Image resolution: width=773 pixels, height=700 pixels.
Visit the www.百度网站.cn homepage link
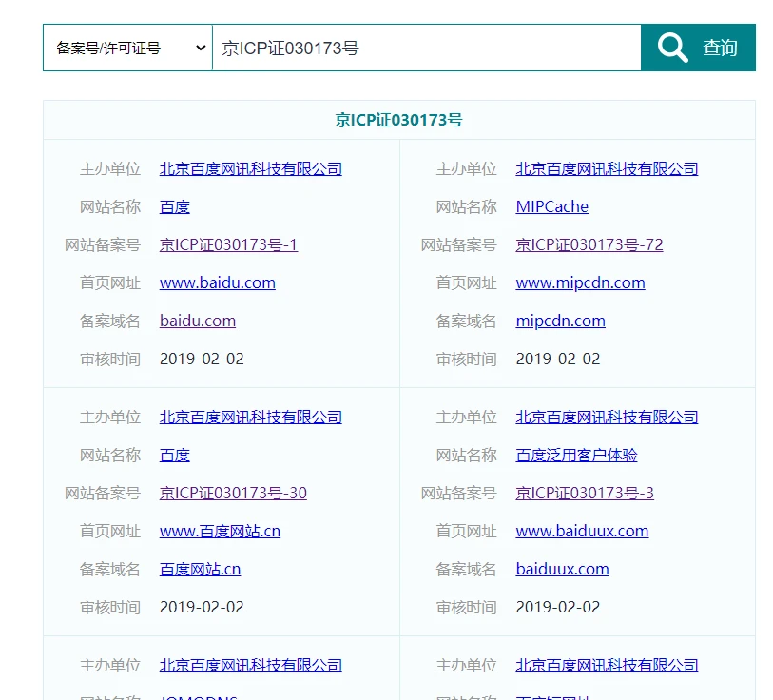(x=220, y=531)
